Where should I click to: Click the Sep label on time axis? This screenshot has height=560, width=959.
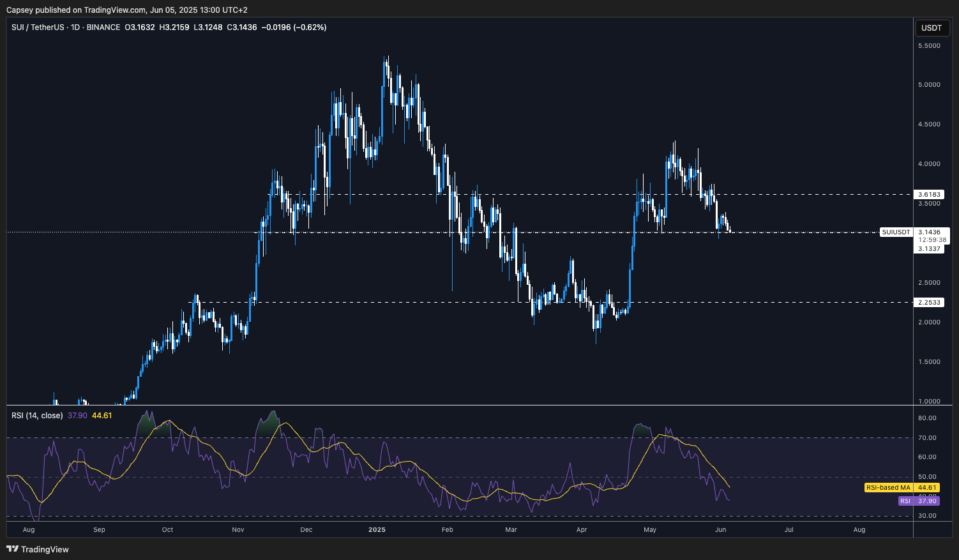pyautogui.click(x=99, y=529)
